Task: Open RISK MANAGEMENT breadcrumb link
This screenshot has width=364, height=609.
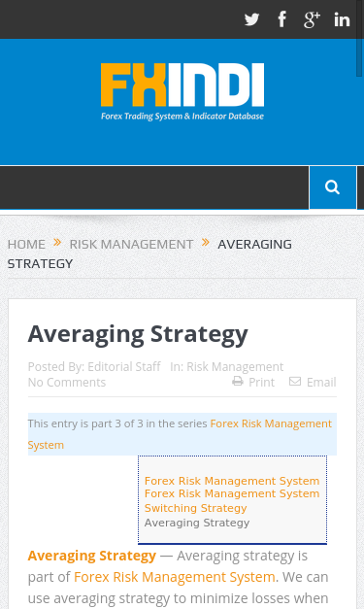Action: point(131,245)
